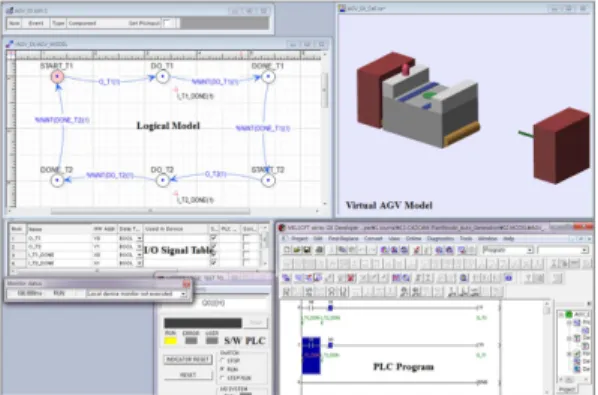Click the red pen write-mode toolbar icon

(x=417, y=250)
